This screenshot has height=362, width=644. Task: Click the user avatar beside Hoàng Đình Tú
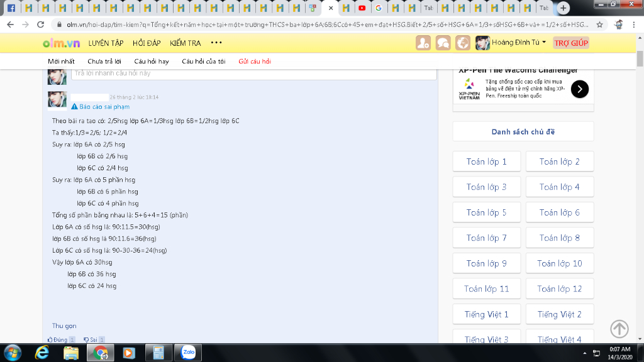point(482,43)
